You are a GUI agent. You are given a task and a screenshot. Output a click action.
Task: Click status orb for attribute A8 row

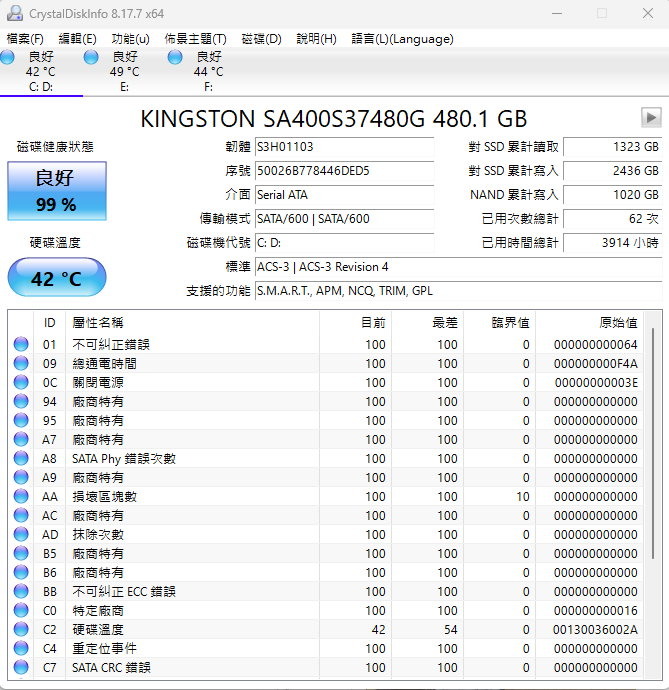pos(21,458)
